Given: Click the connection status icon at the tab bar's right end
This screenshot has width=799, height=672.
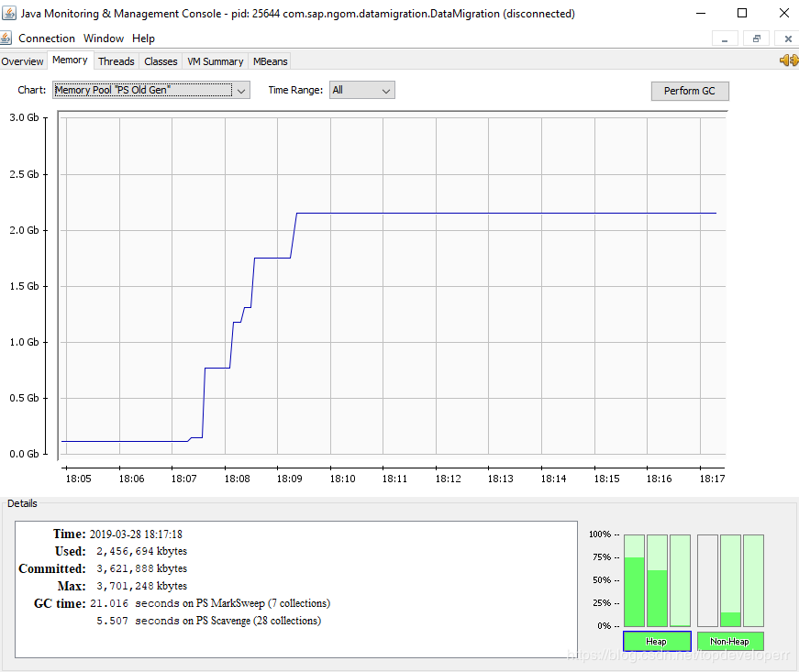Looking at the screenshot, I should tap(789, 61).
